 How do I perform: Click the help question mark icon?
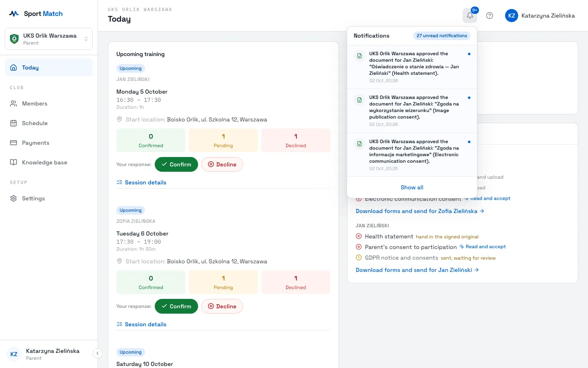[x=490, y=16]
